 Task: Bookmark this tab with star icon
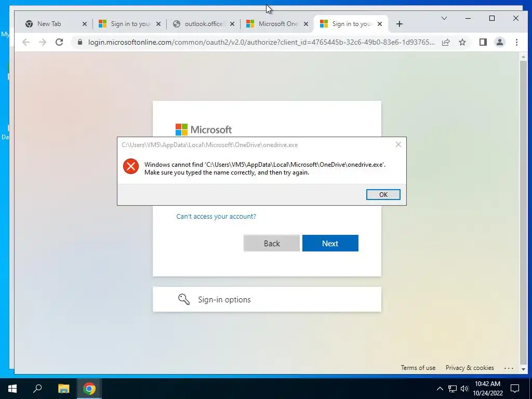[462, 42]
